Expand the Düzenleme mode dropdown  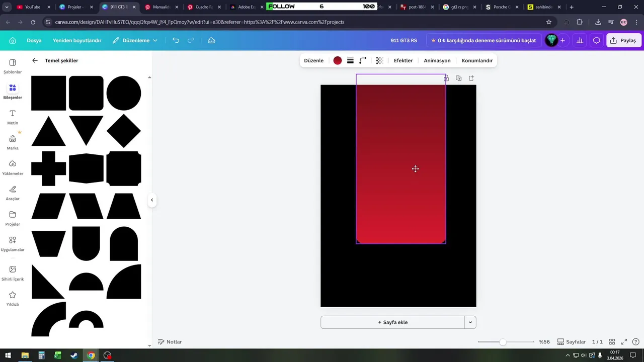135,40
